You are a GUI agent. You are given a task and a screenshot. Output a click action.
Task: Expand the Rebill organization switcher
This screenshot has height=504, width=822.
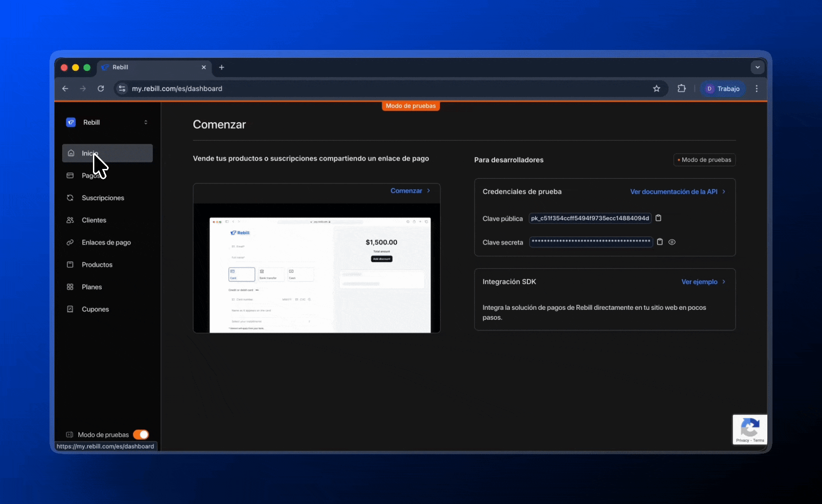(146, 122)
